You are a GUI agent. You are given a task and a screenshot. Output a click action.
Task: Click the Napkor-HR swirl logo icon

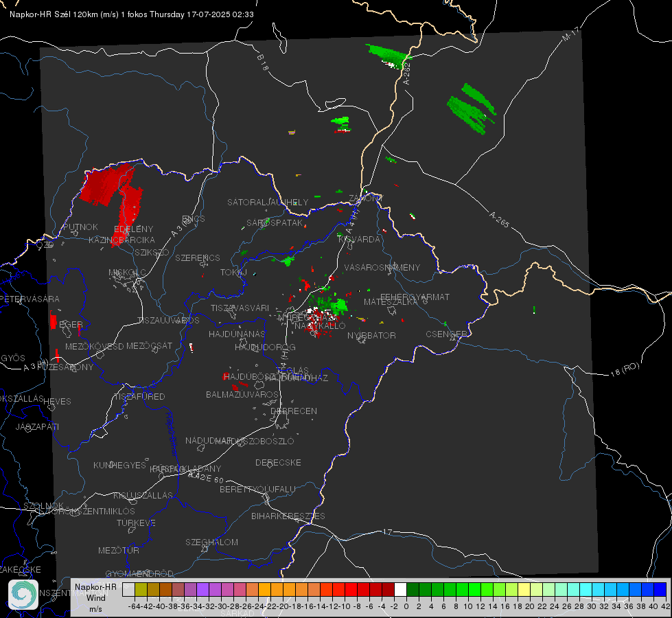23,595
